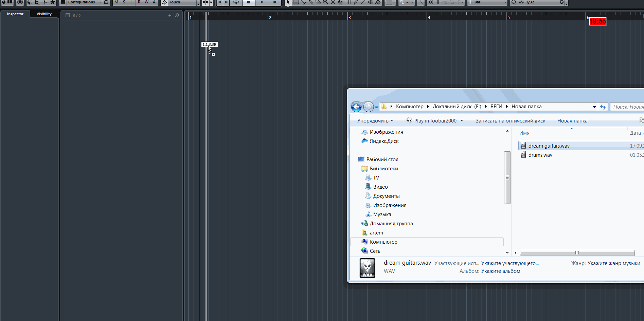The height and width of the screenshot is (321, 644).
Task: Toggle the global Solo S button
Action: [x=124, y=2]
